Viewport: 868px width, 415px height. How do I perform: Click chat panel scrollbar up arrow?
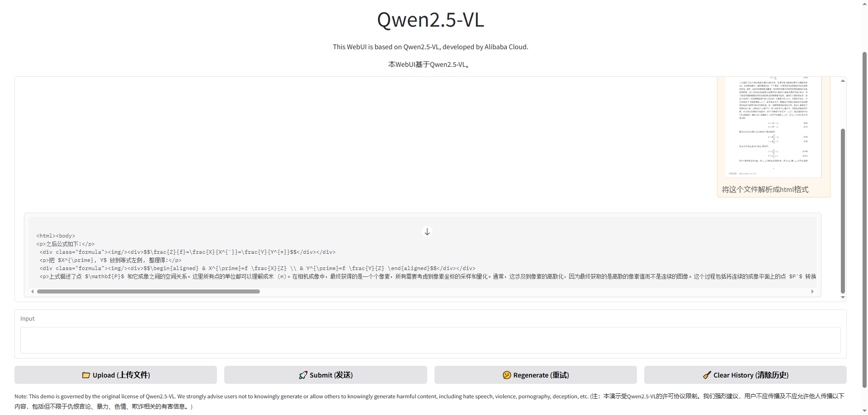coord(843,80)
